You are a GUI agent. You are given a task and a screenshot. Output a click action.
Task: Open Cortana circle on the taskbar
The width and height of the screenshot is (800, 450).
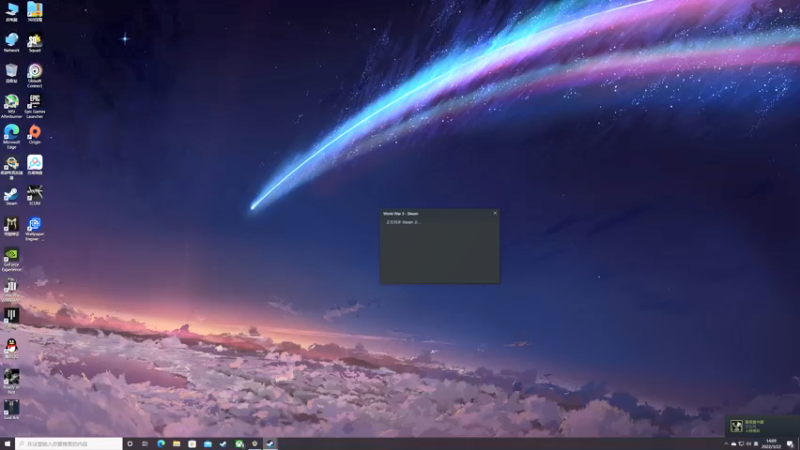130,444
